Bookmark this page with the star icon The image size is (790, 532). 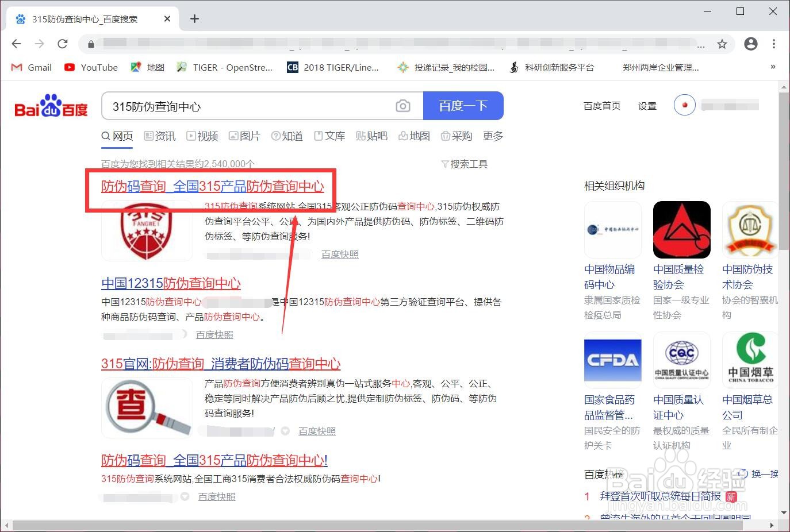pyautogui.click(x=722, y=44)
